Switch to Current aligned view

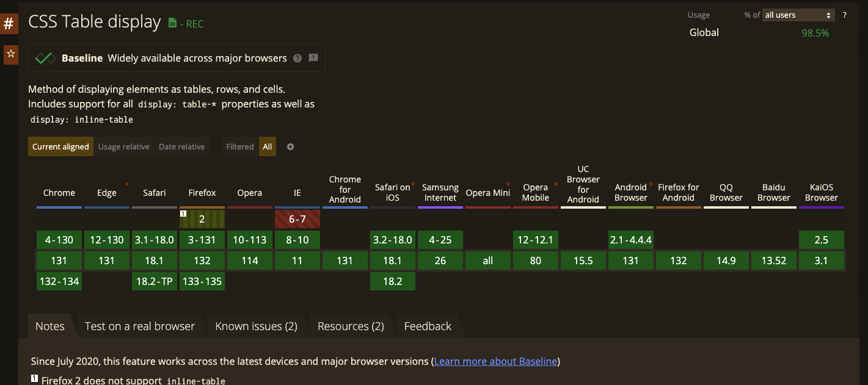pyautogui.click(x=60, y=146)
